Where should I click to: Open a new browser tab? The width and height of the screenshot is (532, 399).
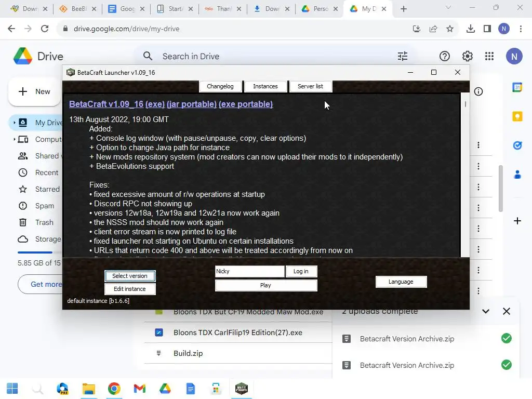(x=403, y=9)
